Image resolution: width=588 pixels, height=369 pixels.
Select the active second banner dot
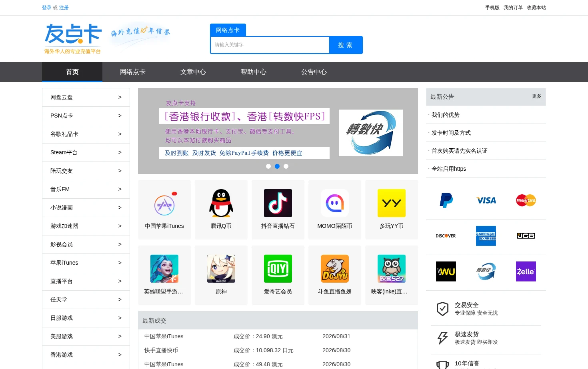coord(277,166)
